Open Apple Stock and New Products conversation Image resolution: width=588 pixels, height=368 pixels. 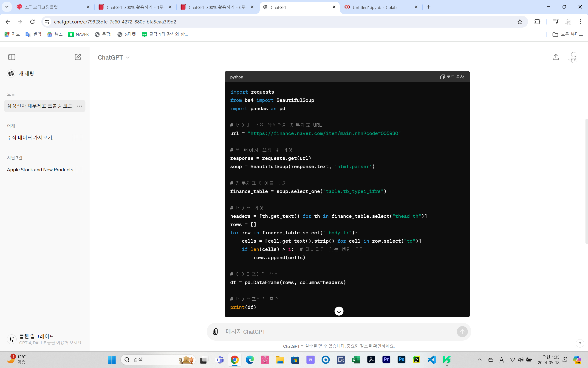[40, 170]
